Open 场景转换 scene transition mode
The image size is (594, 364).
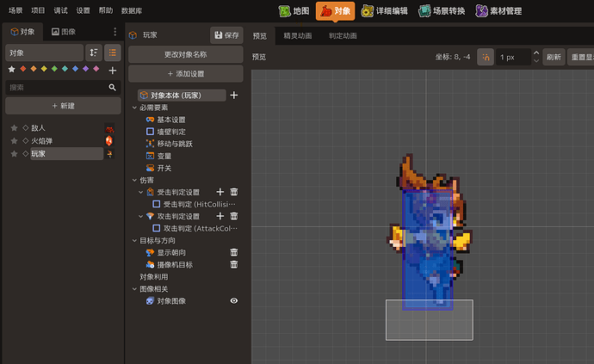(442, 11)
